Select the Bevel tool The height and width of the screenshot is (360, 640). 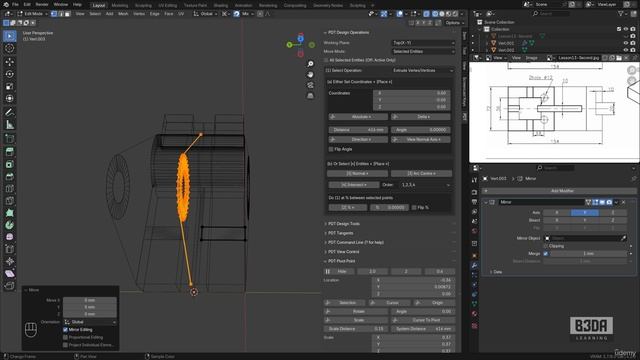tap(9, 176)
